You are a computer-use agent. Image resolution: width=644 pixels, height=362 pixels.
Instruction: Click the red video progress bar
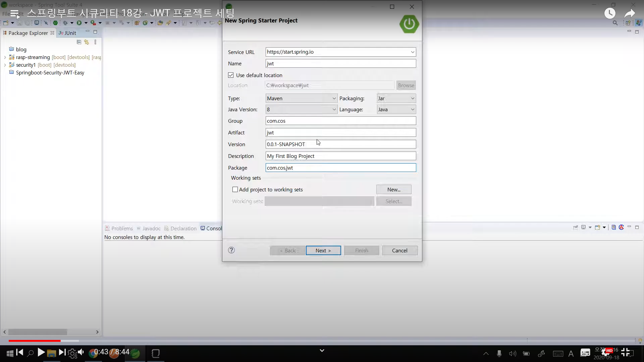35,341
